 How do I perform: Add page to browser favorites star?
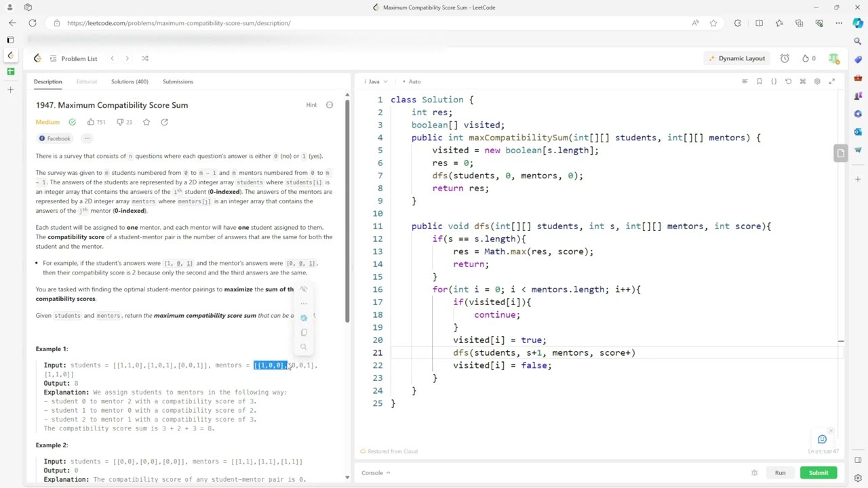tap(713, 23)
